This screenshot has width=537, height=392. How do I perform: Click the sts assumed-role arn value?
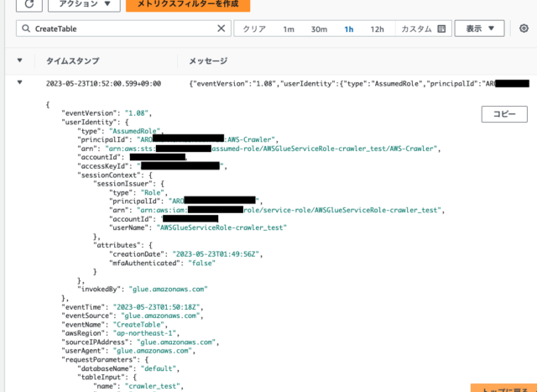click(x=271, y=149)
